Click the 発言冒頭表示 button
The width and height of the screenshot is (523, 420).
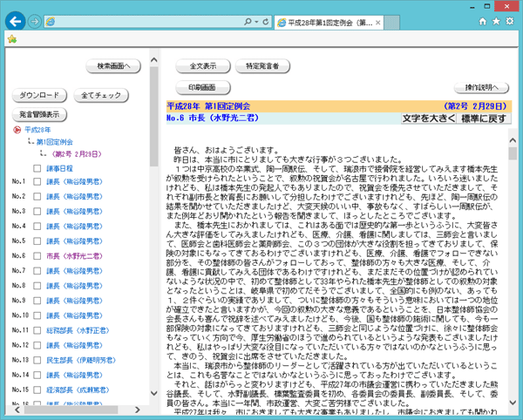coord(39,114)
